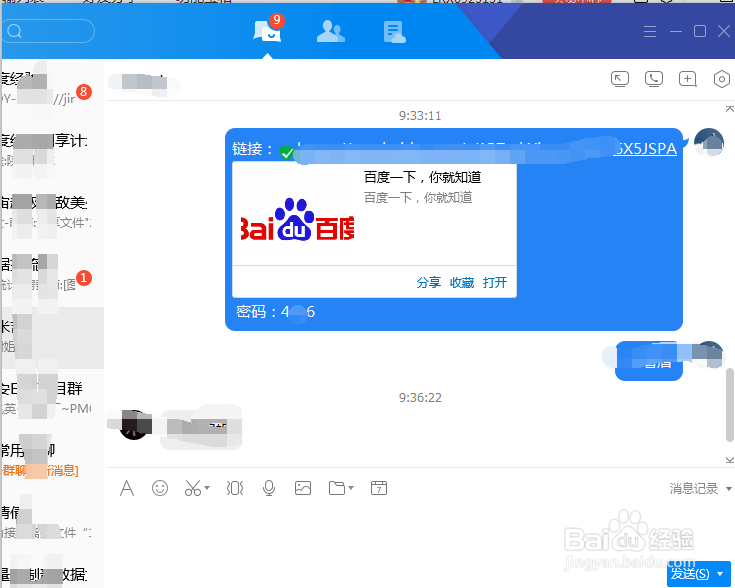Open the shared link ending in X5JSPA
Image resolution: width=735 pixels, height=588 pixels.
click(x=645, y=149)
